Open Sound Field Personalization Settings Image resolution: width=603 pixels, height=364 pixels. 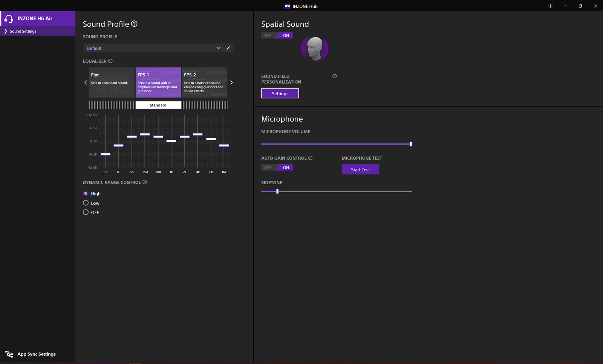pos(280,93)
